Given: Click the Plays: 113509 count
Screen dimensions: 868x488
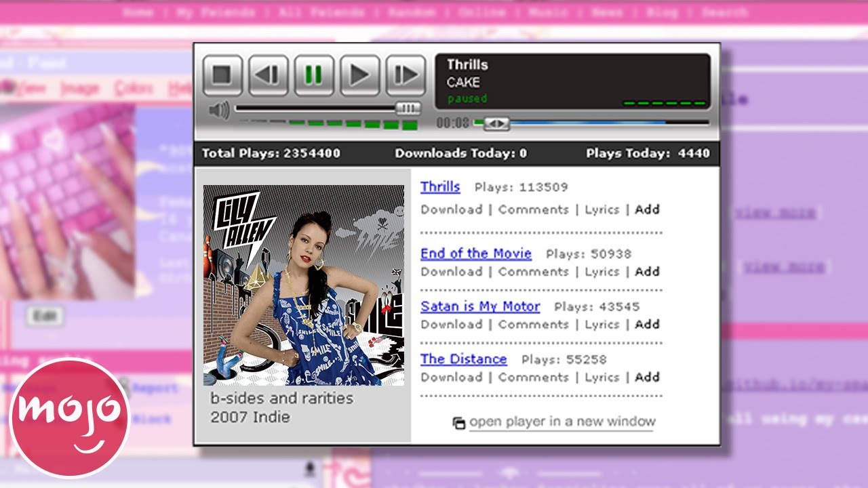Looking at the screenshot, I should tap(521, 187).
